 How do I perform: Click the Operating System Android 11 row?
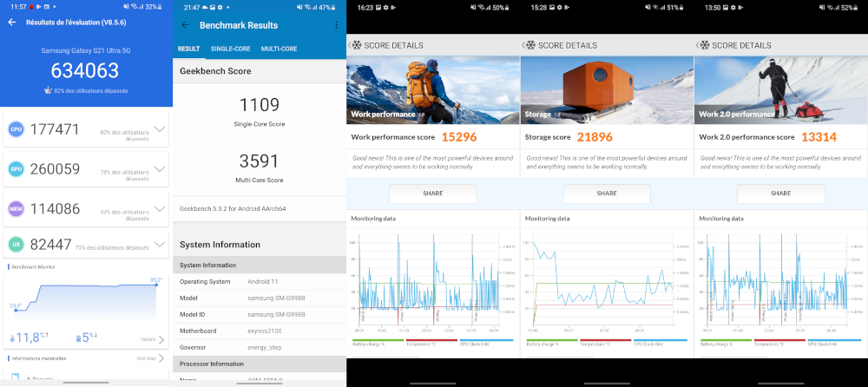pos(259,282)
